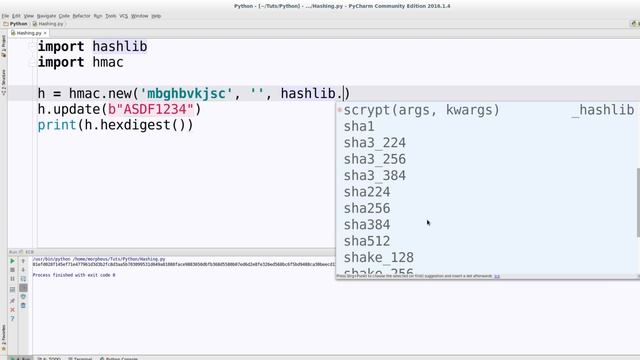Open the VCS menu

pos(124,16)
